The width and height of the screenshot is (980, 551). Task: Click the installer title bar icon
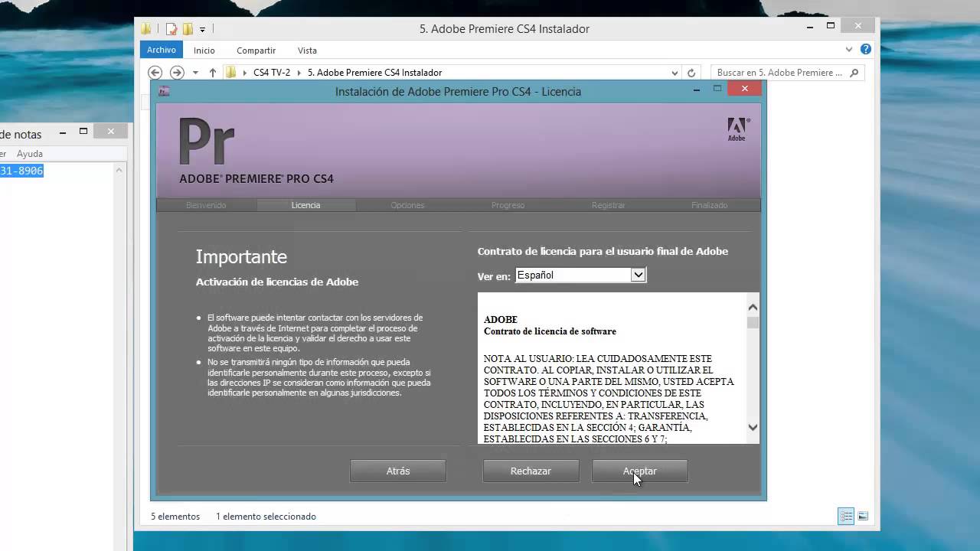[x=164, y=91]
